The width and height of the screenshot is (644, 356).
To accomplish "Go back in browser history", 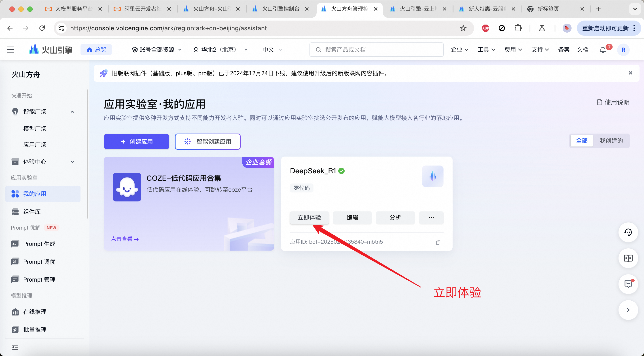I will [10, 28].
